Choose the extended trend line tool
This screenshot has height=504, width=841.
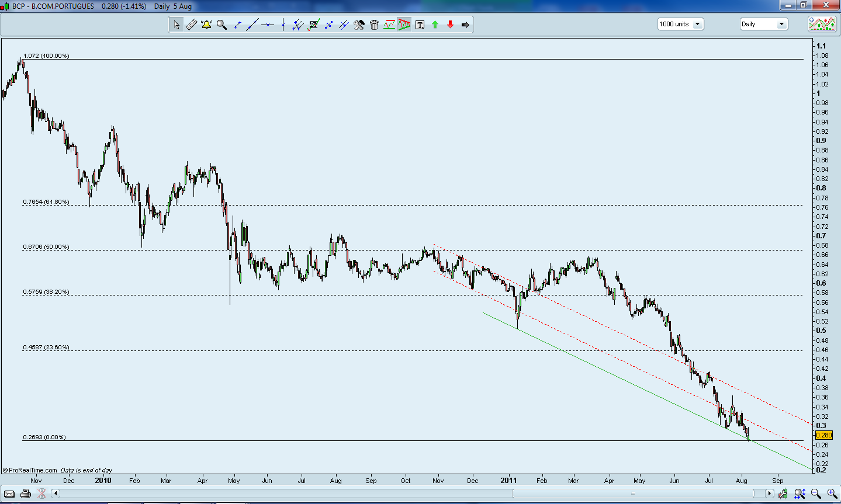pos(252,25)
